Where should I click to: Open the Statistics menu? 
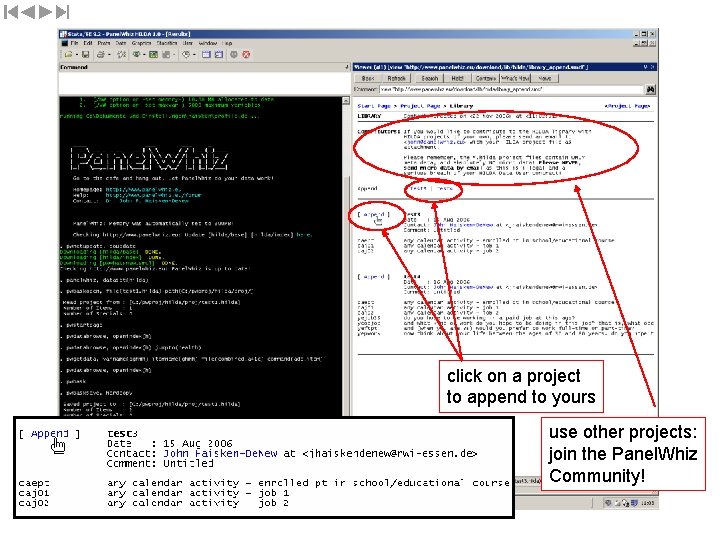(167, 43)
